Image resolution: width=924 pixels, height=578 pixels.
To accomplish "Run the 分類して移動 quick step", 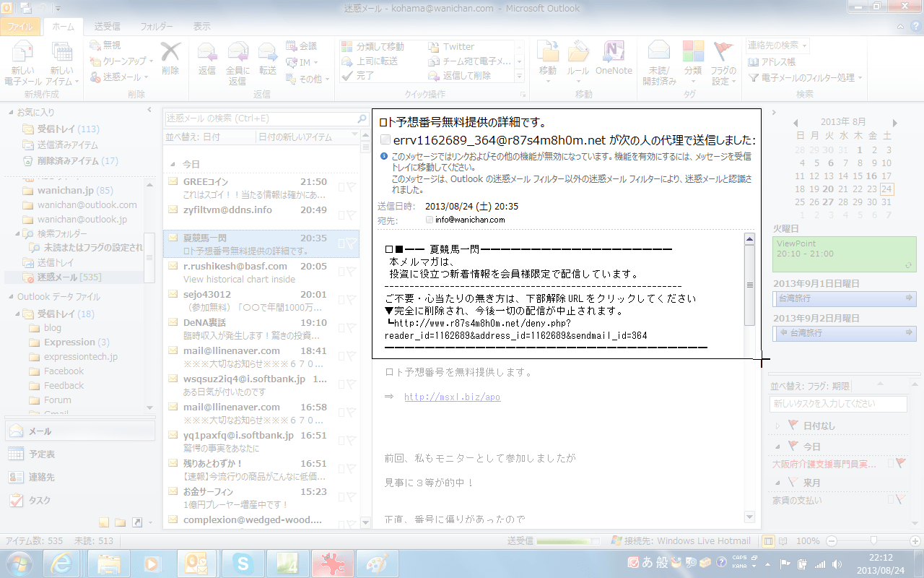I will [373, 46].
